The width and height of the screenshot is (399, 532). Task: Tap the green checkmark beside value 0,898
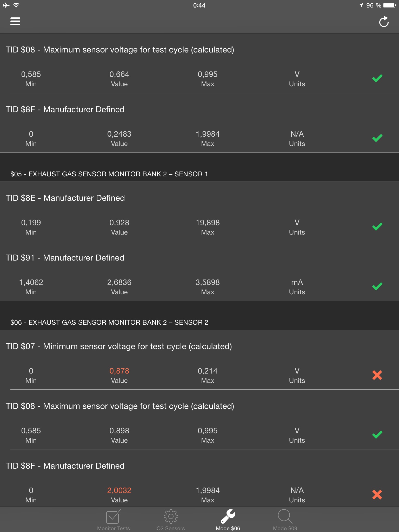(377, 435)
